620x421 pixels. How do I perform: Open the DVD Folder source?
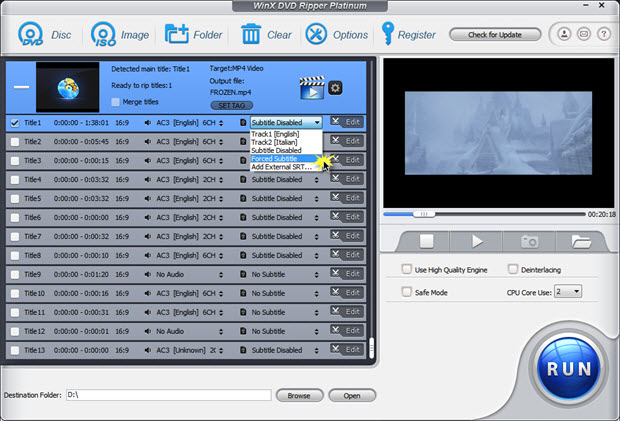tap(176, 34)
